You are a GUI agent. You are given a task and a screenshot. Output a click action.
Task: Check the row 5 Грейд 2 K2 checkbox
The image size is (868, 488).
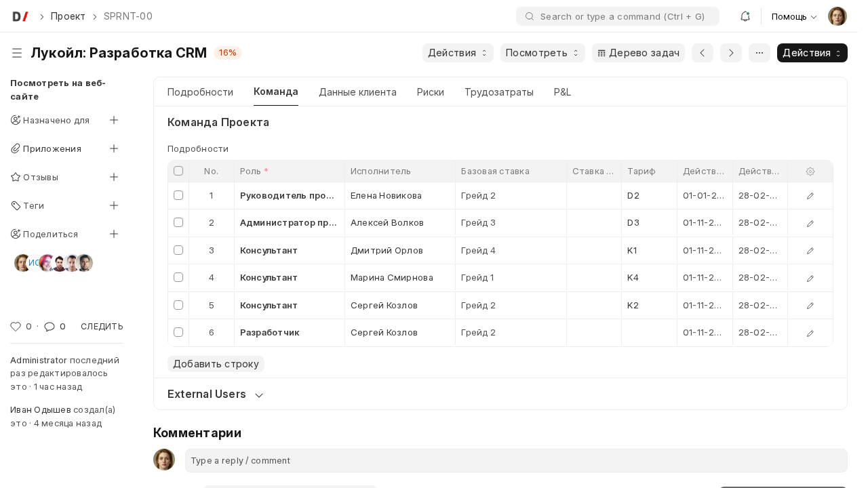point(178,305)
